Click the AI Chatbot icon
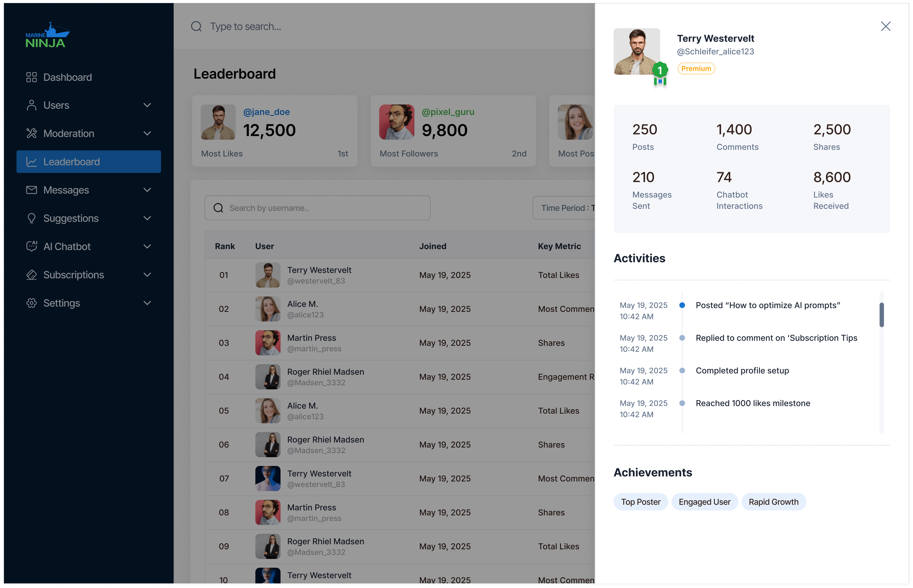 [x=31, y=247]
